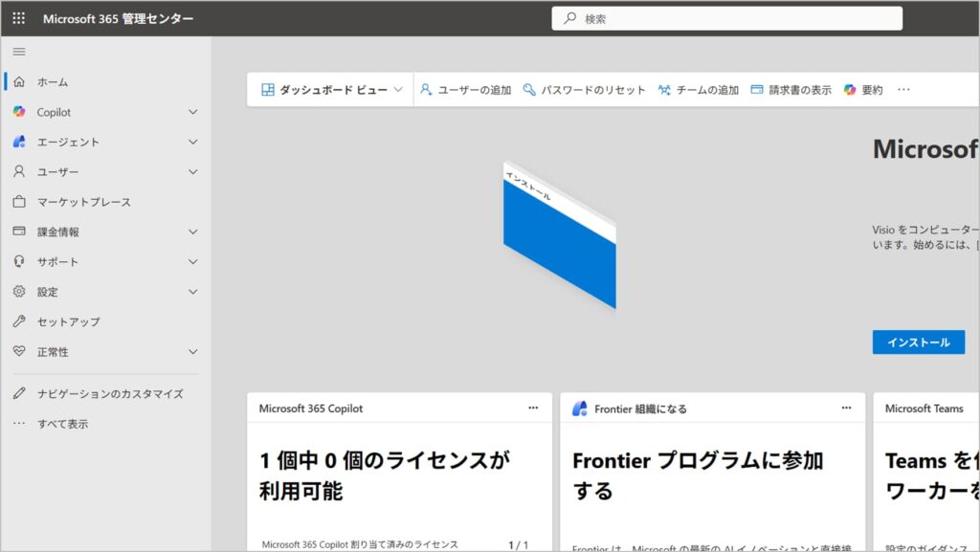
Task: Open Frontier card options menu
Action: pos(846,408)
